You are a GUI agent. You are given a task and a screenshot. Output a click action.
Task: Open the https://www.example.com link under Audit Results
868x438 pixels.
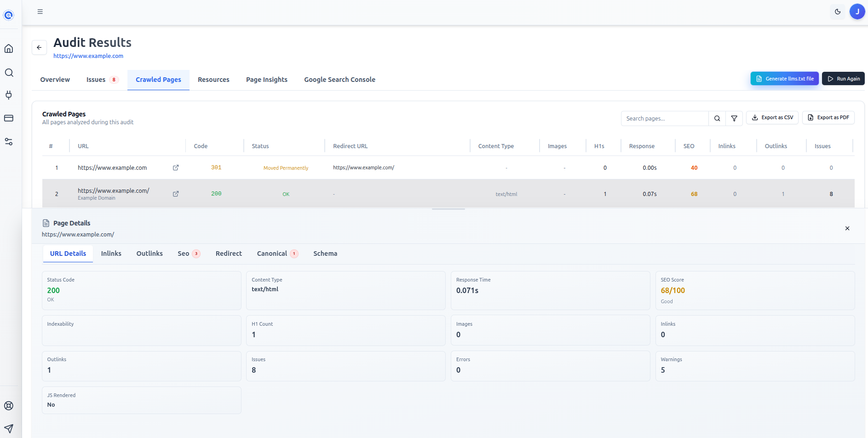coord(88,56)
